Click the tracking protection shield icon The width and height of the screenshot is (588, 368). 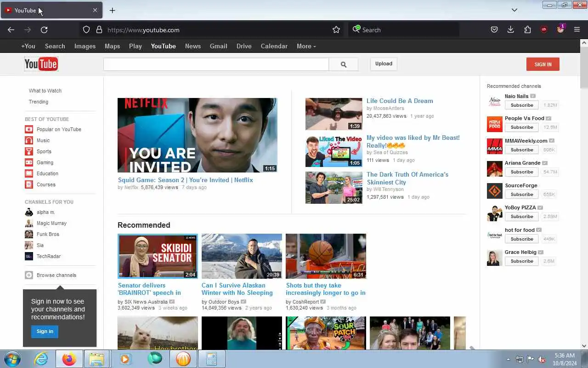coord(86,30)
